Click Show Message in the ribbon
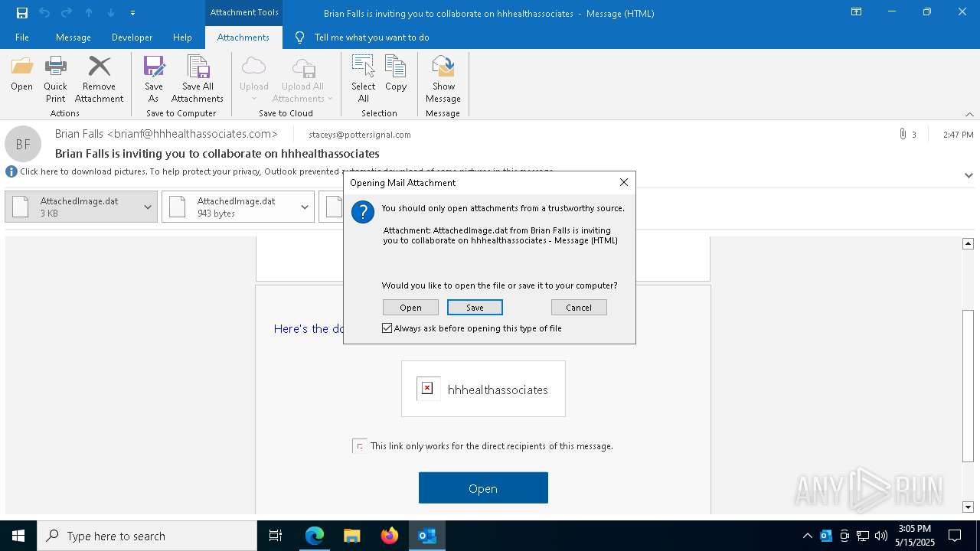The height and width of the screenshot is (551, 980). (443, 79)
